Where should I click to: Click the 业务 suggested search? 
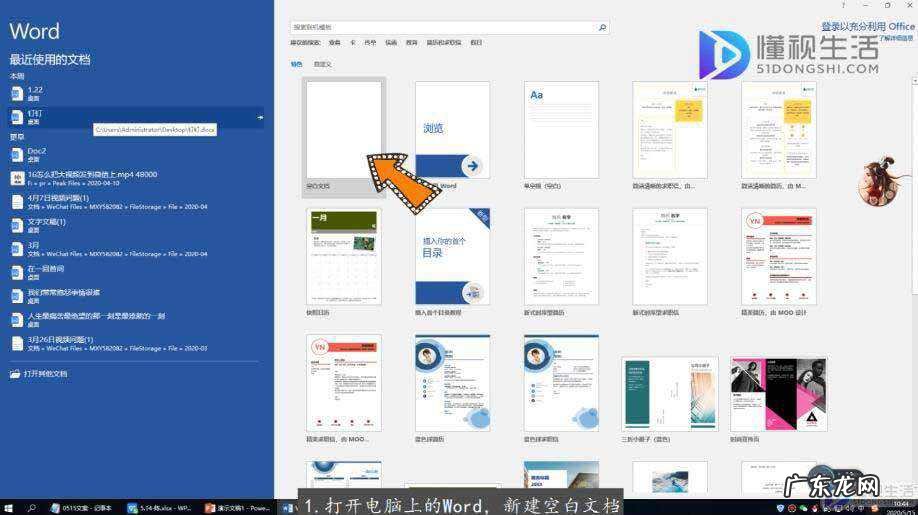point(334,43)
